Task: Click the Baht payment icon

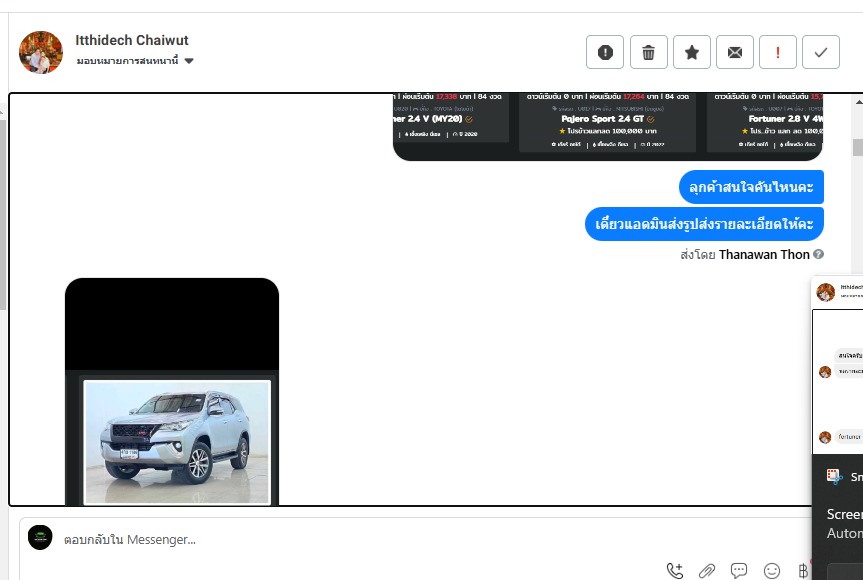Action: tap(802, 571)
